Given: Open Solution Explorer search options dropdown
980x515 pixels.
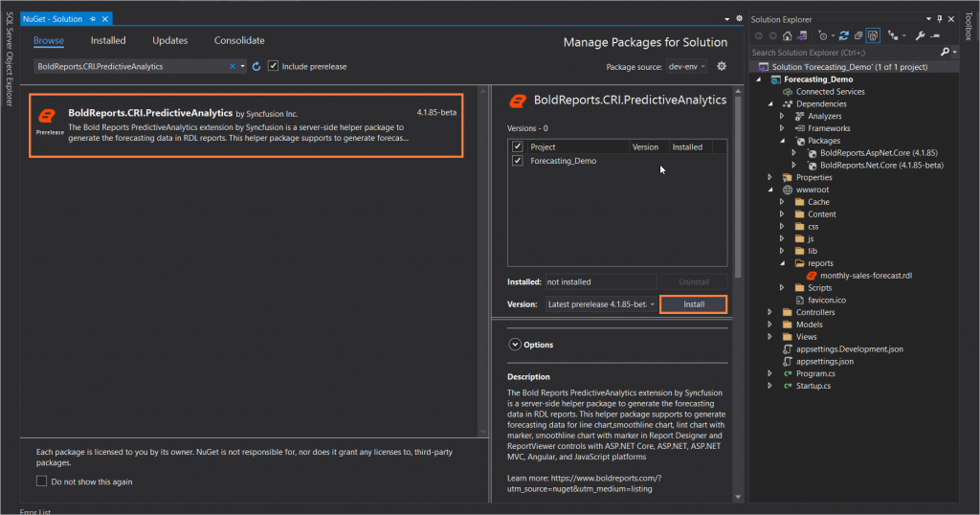Looking at the screenshot, I should coord(954,53).
